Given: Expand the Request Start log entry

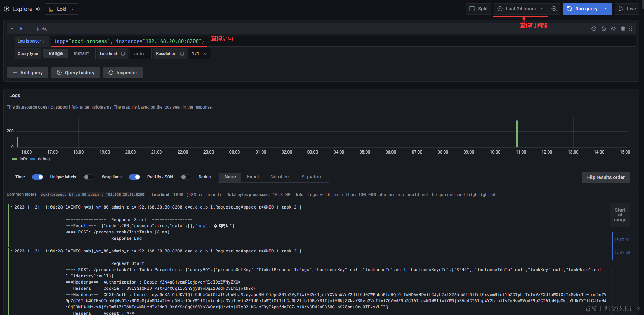Looking at the screenshot, I should [x=11, y=251].
